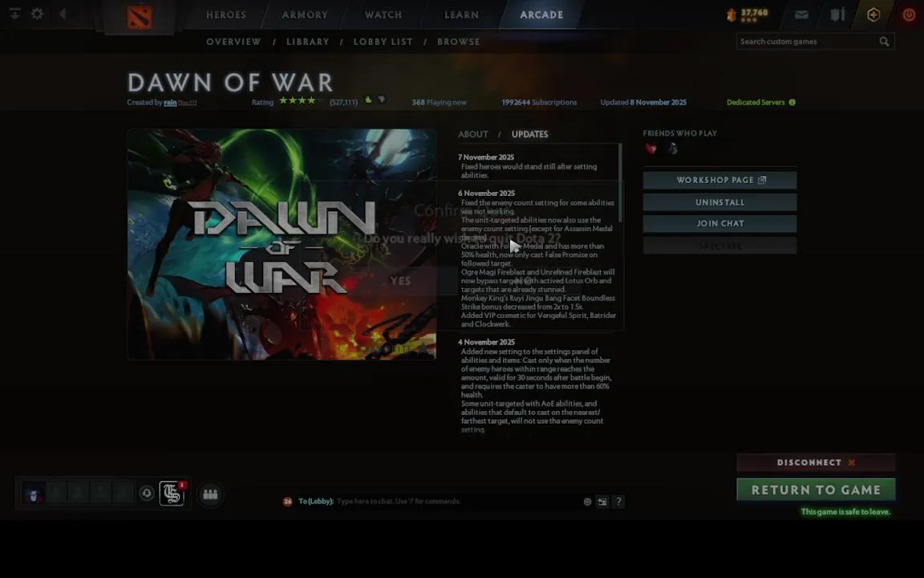Select the first friend avatar under Friends Who Play
Viewport: 924px width, 578px height.
[x=651, y=148]
